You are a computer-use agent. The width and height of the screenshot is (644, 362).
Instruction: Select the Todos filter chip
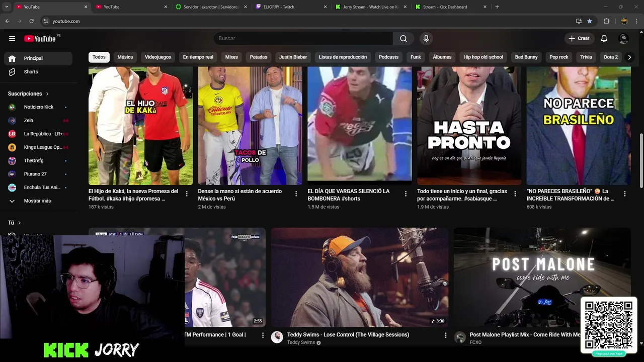point(99,57)
